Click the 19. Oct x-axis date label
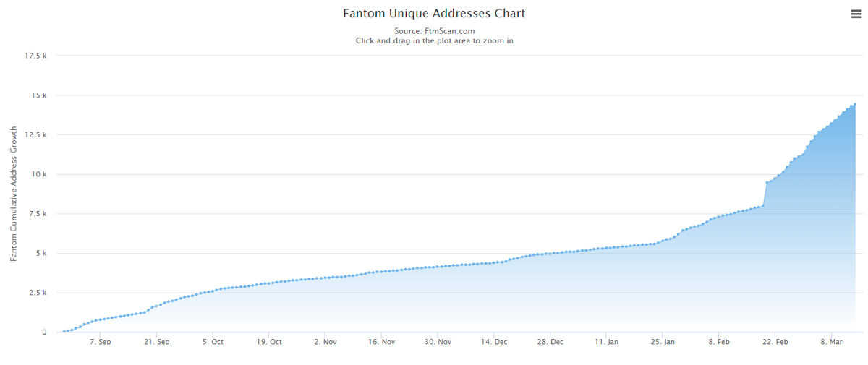 pos(270,342)
